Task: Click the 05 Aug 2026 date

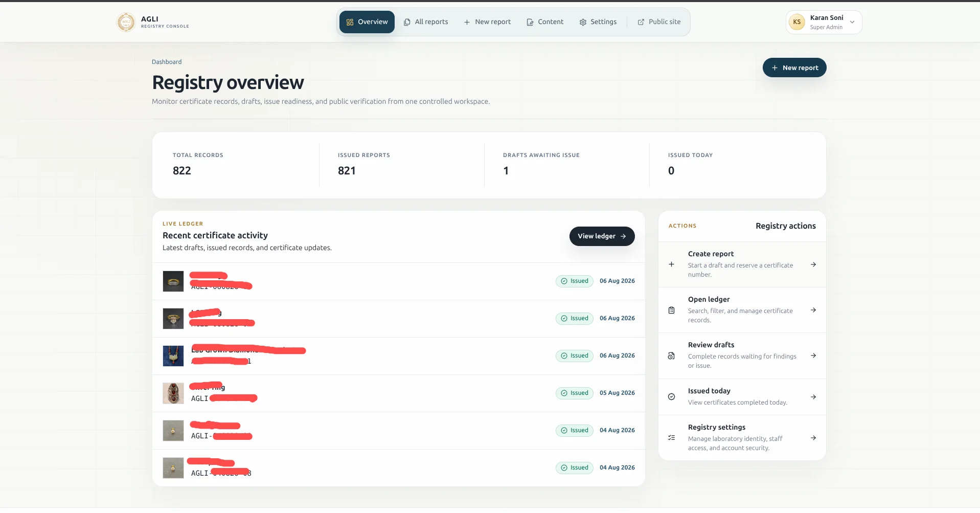Action: click(x=617, y=393)
